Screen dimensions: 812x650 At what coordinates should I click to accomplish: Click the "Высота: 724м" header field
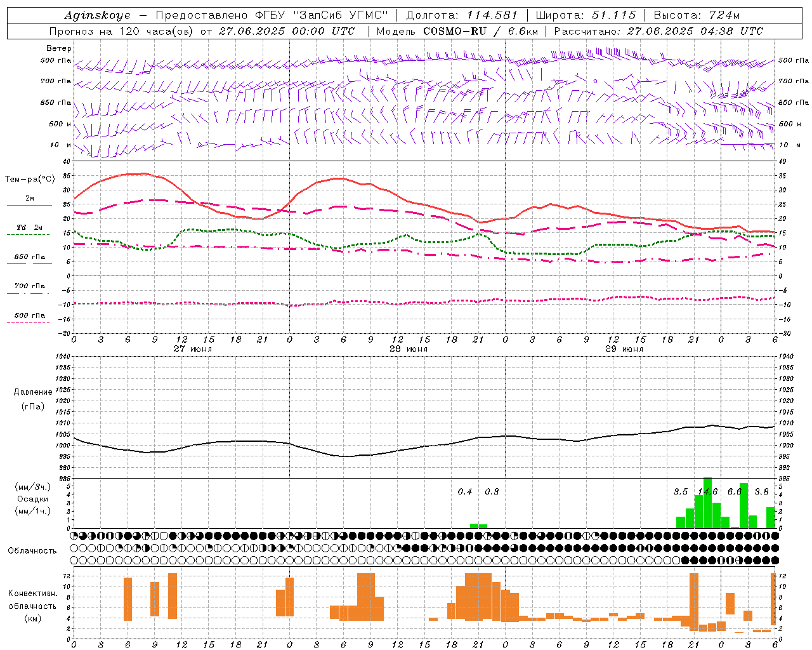(x=697, y=15)
